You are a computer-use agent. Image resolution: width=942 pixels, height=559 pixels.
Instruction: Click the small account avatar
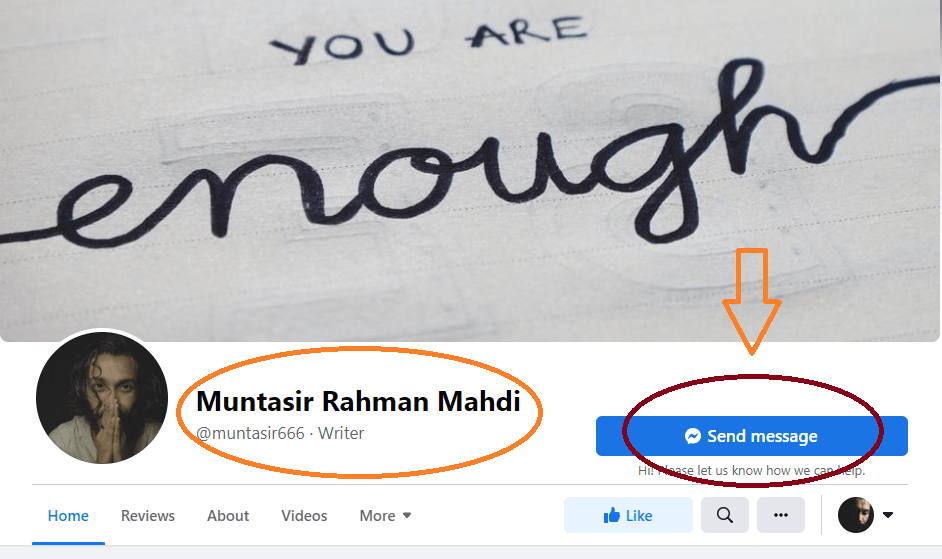point(855,515)
